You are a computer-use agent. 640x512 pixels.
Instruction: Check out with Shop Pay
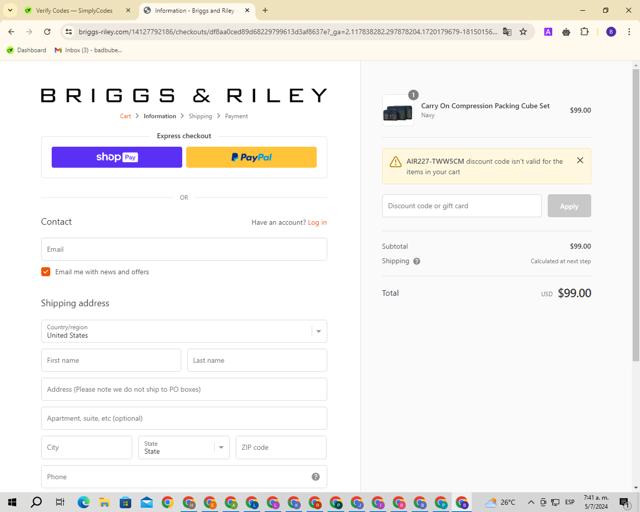(x=117, y=157)
